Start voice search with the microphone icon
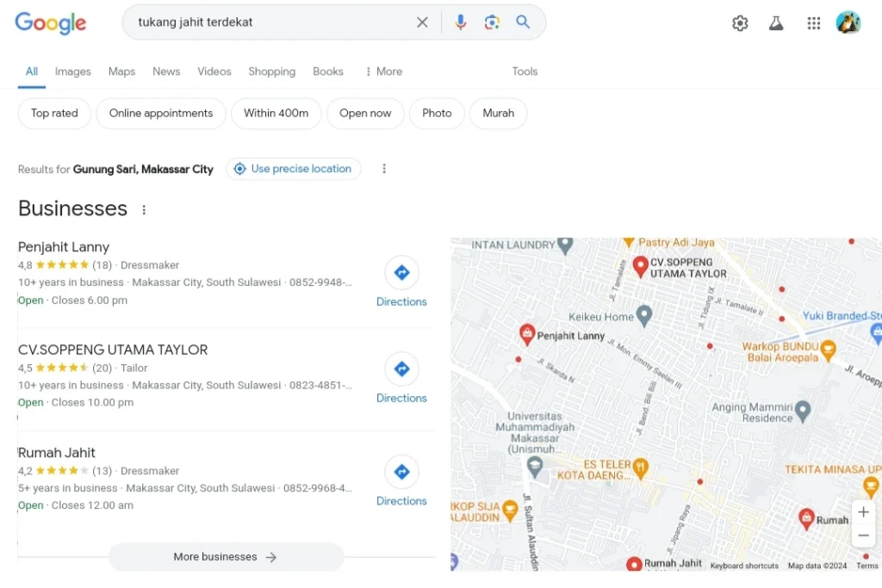The width and height of the screenshot is (882, 588). pyautogui.click(x=460, y=22)
